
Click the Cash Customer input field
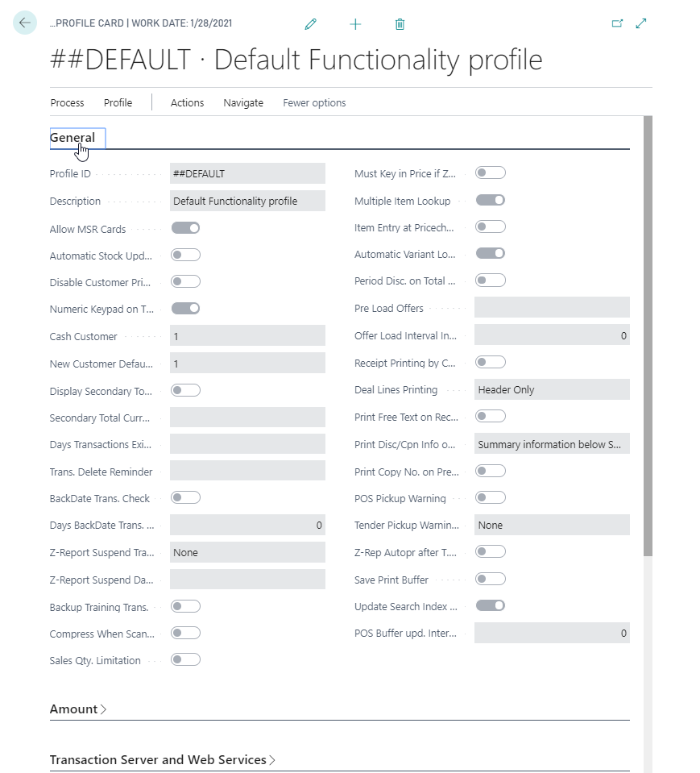point(247,336)
